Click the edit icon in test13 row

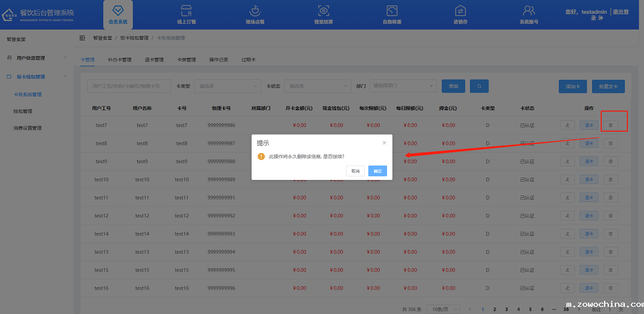[x=567, y=251]
